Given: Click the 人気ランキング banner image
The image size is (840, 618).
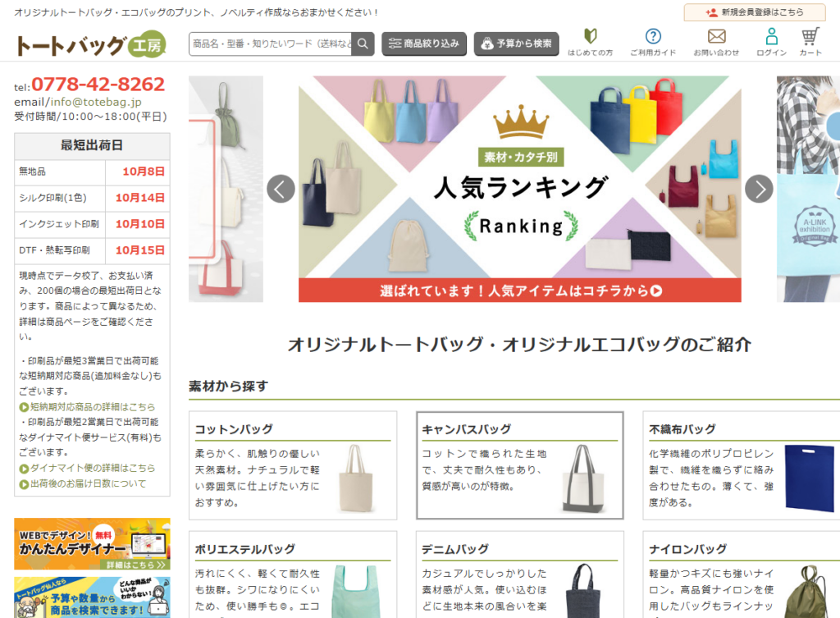Looking at the screenshot, I should [519, 189].
